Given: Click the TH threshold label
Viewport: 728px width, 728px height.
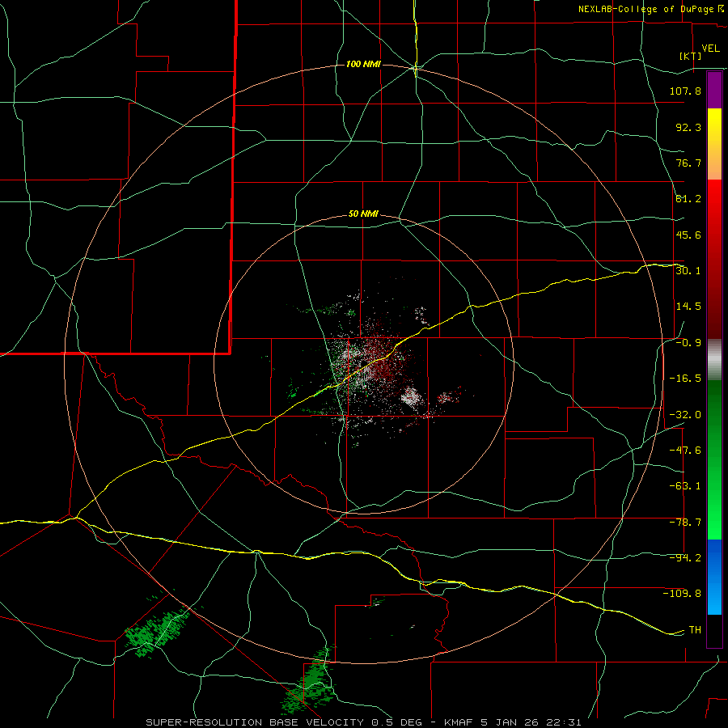Looking at the screenshot, I should [x=695, y=629].
